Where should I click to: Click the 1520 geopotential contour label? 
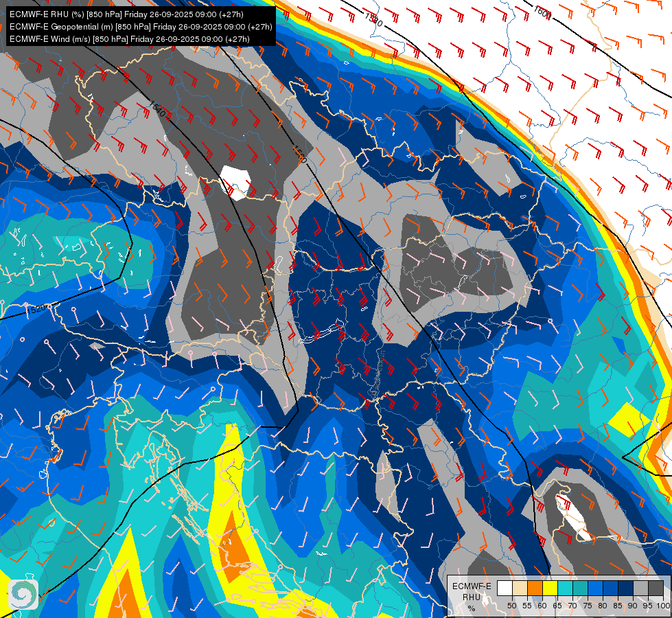[36, 309]
